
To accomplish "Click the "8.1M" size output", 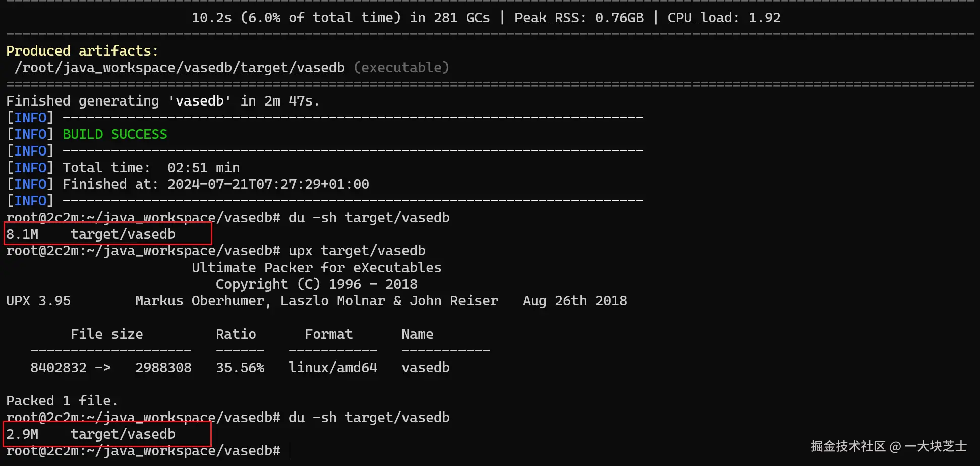I will (22, 234).
